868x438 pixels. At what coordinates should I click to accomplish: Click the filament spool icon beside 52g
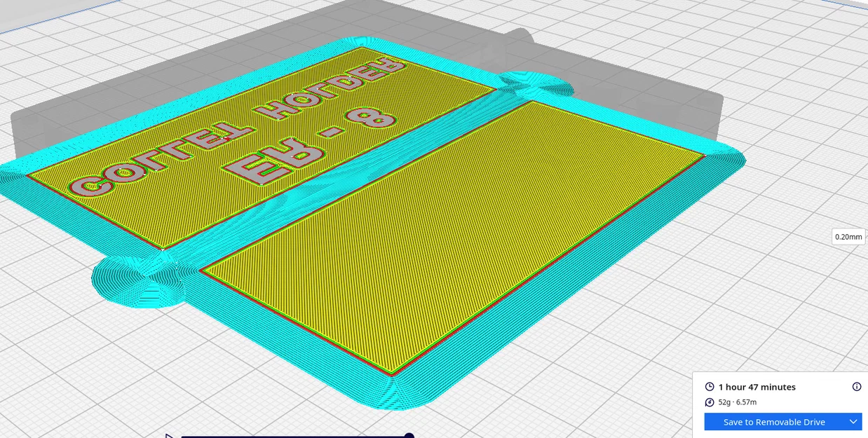[710, 402]
